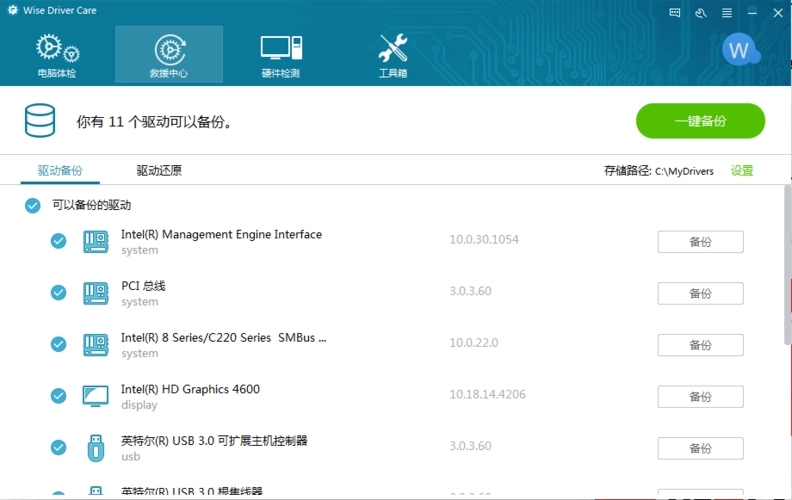The height and width of the screenshot is (500, 792).
Task: Click 备份 for USB 3.0 可扩展主机控制器
Action: pyautogui.click(x=701, y=448)
